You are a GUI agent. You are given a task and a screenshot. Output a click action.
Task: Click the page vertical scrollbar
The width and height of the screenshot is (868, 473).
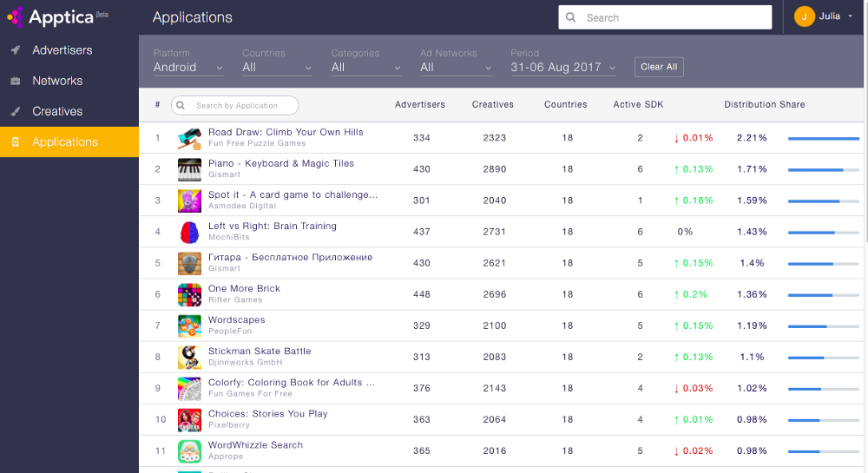coord(865,122)
